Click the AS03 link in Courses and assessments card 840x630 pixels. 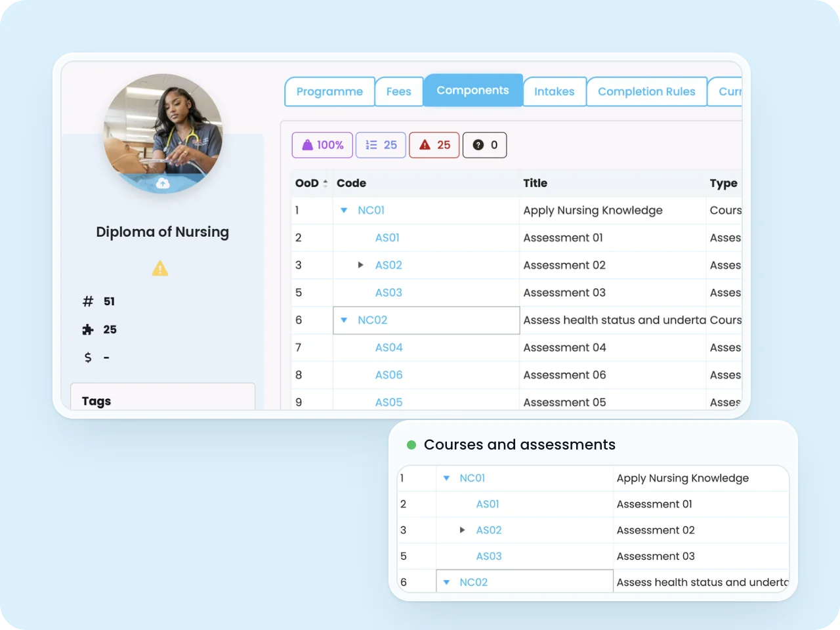click(x=489, y=556)
